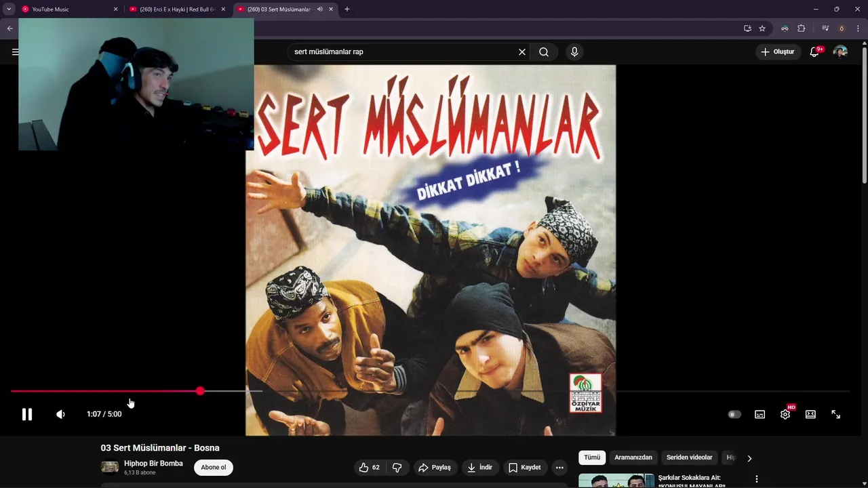Like the video with thumbs up
Screen dimensions: 868x488
[370, 467]
